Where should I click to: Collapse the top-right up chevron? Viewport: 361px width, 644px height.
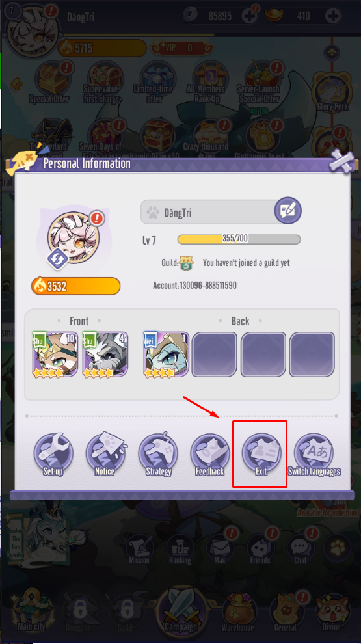[332, 52]
